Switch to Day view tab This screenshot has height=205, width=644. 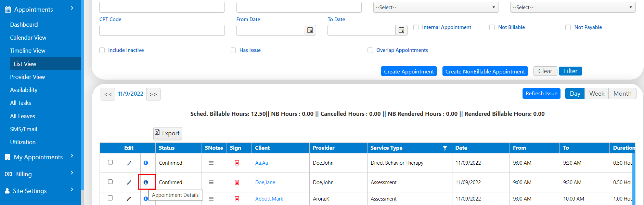click(x=575, y=94)
